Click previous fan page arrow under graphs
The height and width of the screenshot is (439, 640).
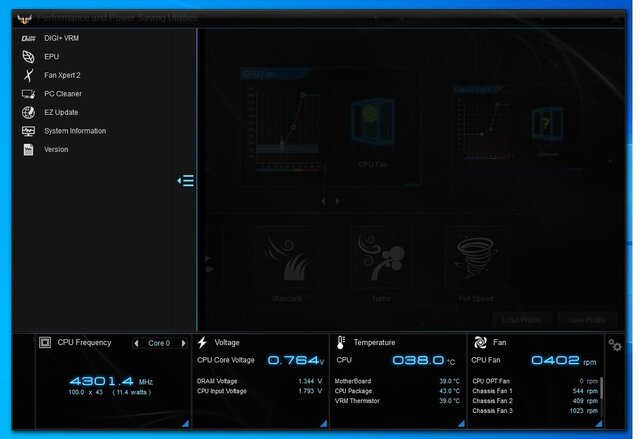323,201
